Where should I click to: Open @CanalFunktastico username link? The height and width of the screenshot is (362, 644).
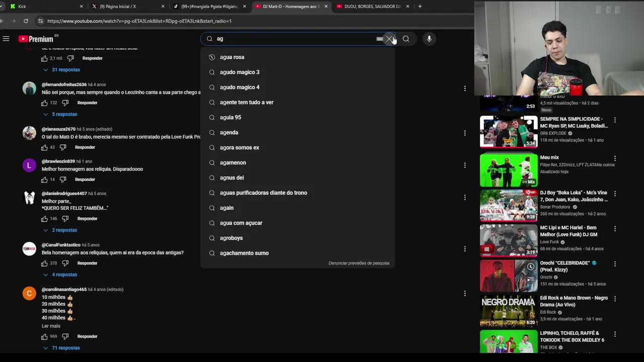point(61,245)
